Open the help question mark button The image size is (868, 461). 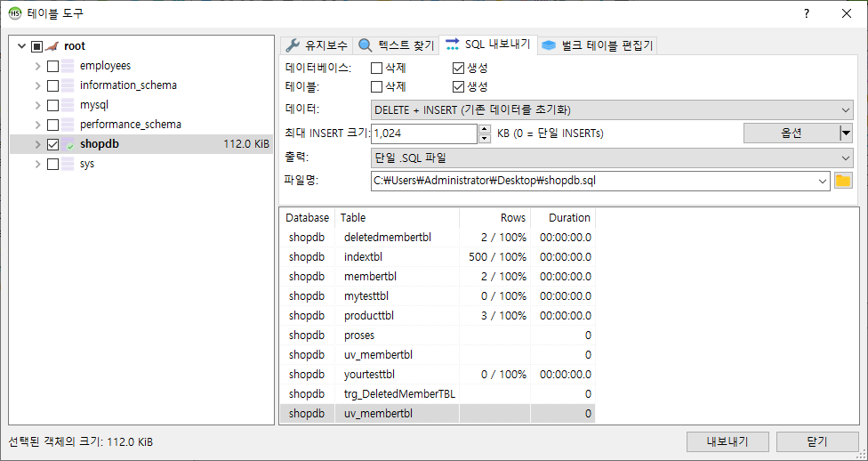click(x=807, y=14)
